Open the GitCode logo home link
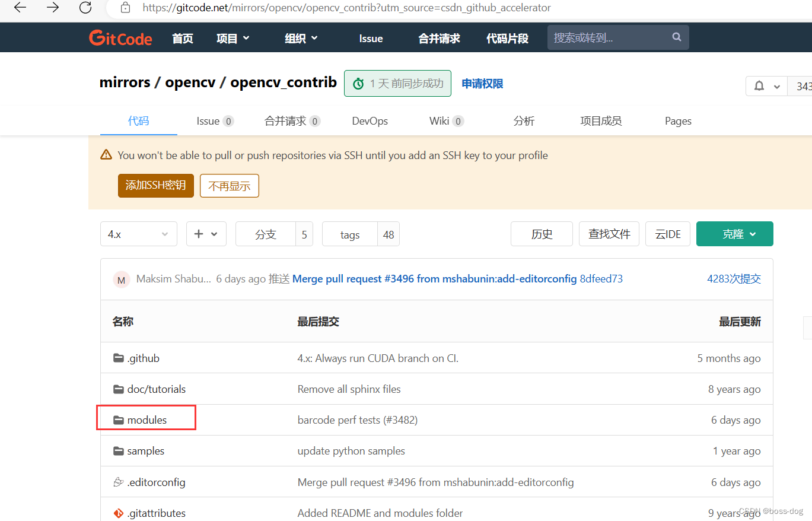The width and height of the screenshot is (812, 521). [x=120, y=38]
